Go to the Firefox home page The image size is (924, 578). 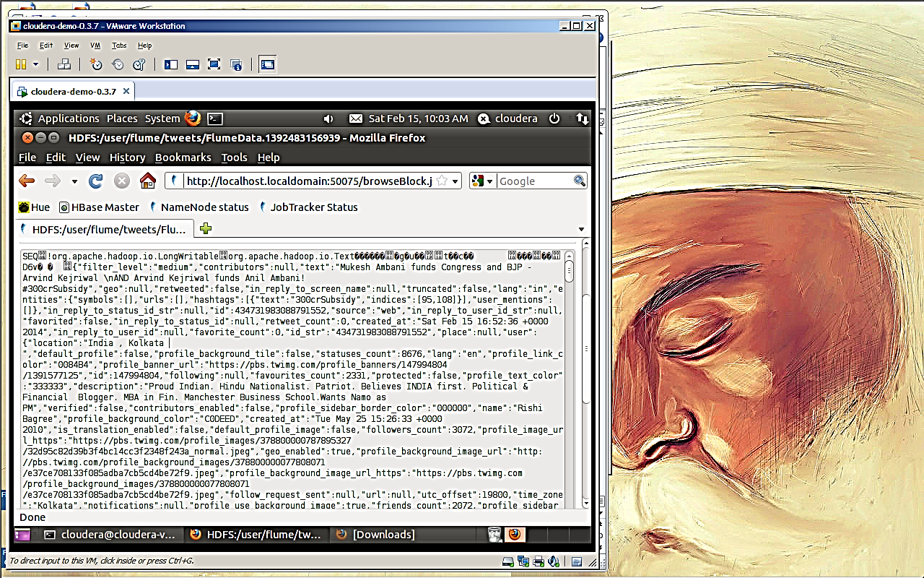coord(148,181)
